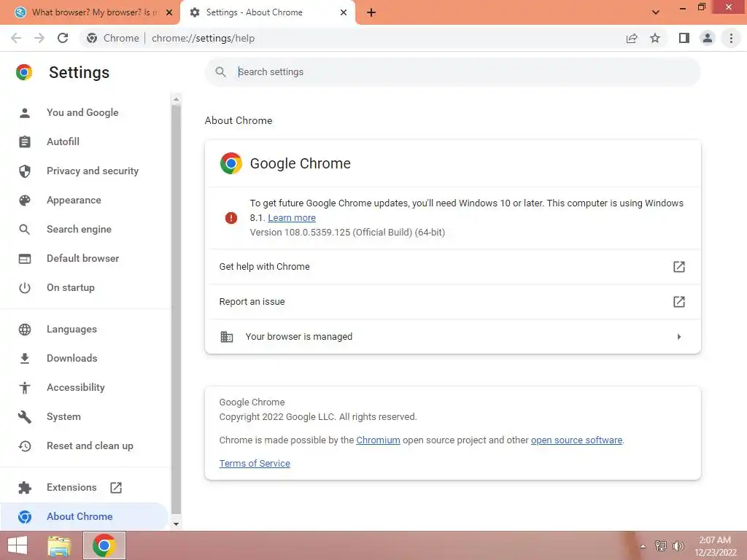Viewport: 747px width, 560px height.
Task: Open the open source software link
Action: click(x=576, y=440)
